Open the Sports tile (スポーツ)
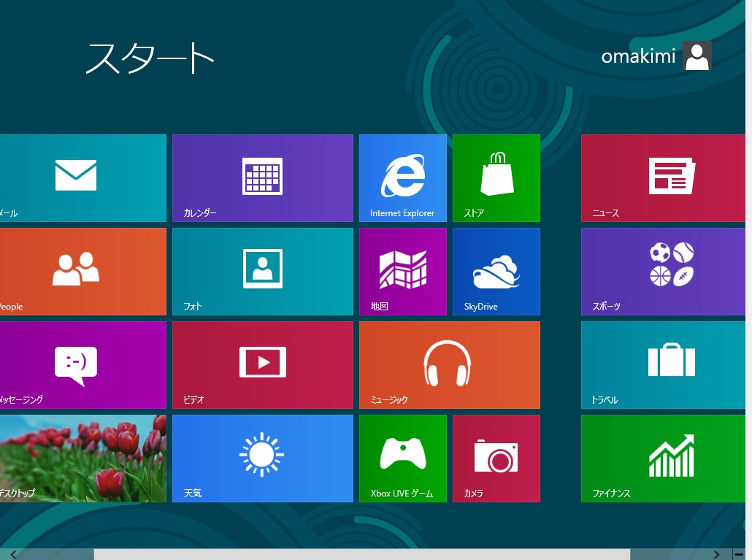Image resolution: width=752 pixels, height=560 pixels. (663, 272)
